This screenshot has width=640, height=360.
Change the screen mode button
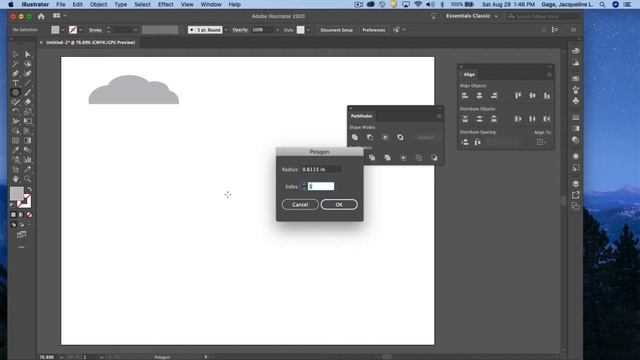tap(22, 235)
